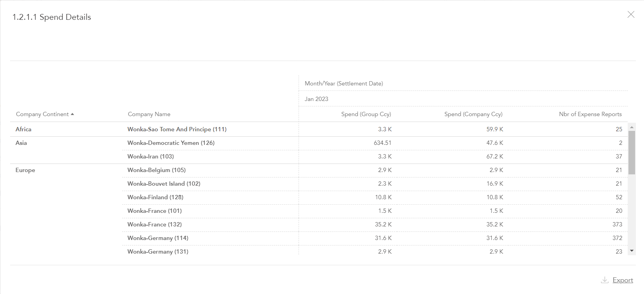Image resolution: width=644 pixels, height=294 pixels.
Task: Click the Nbr of Expense Reports header
Action: (x=590, y=114)
